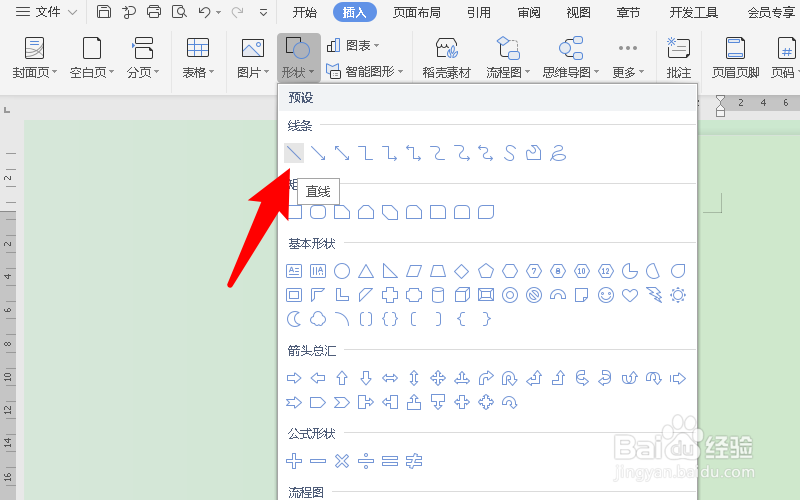Insert the crescent moon shape
800x500 pixels.
pyautogui.click(x=294, y=319)
